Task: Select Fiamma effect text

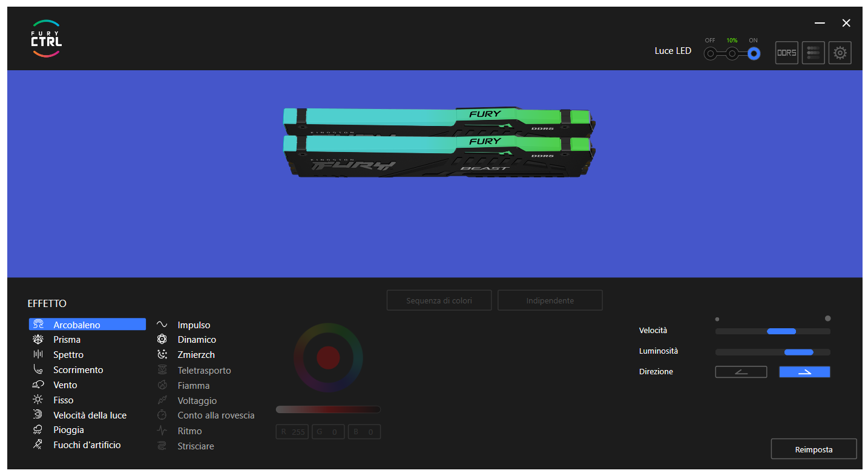Action: 194,386
